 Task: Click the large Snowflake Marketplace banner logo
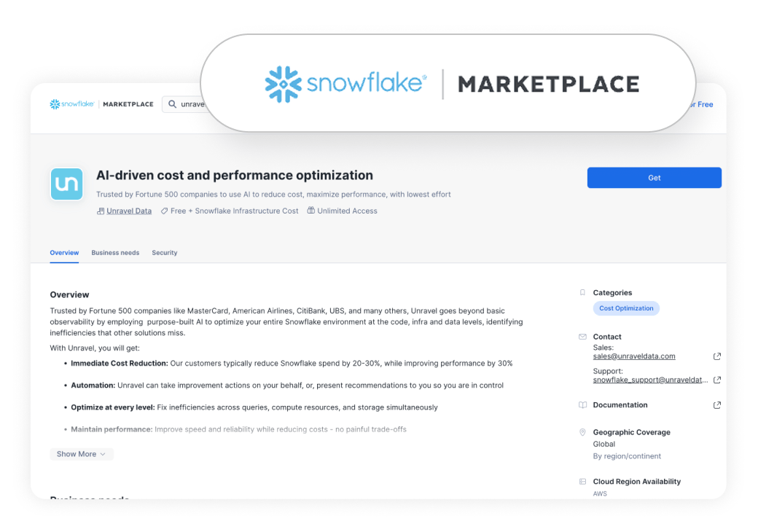451,84
